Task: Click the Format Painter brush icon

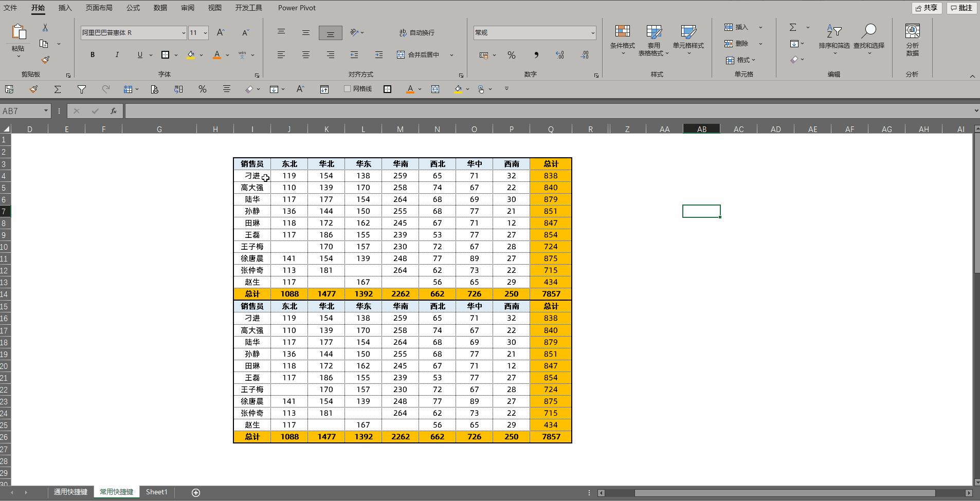Action: [x=45, y=60]
